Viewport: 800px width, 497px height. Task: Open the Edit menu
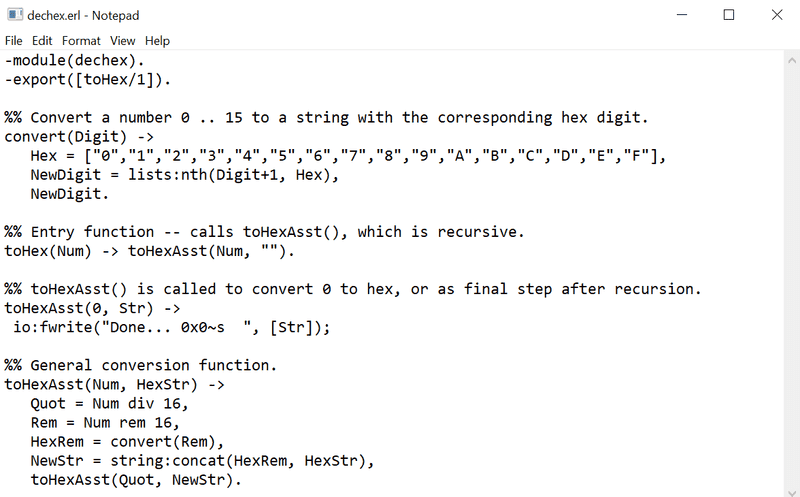point(42,41)
